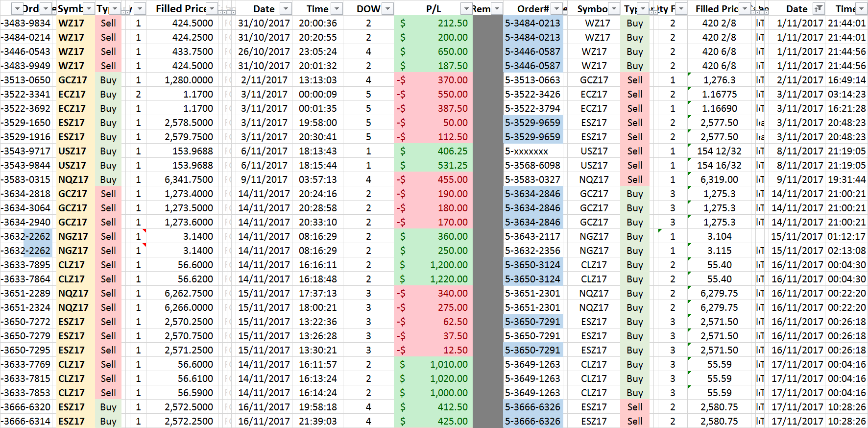Select the filled price 6,341.7500
This screenshot has width=868, height=428.
point(182,179)
